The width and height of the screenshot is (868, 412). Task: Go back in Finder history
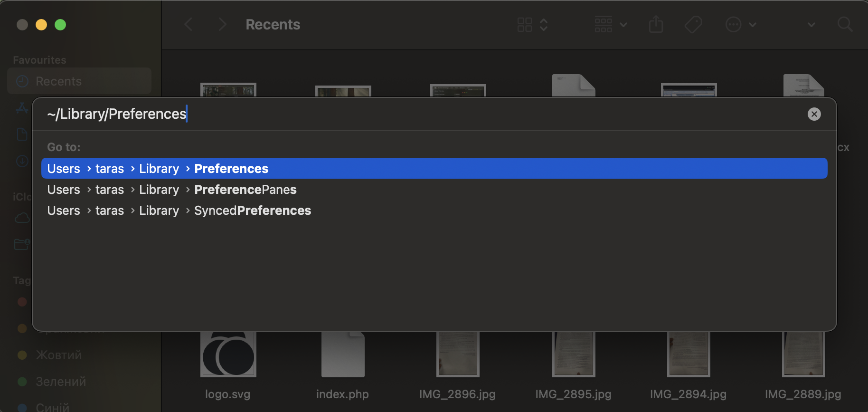tap(188, 24)
